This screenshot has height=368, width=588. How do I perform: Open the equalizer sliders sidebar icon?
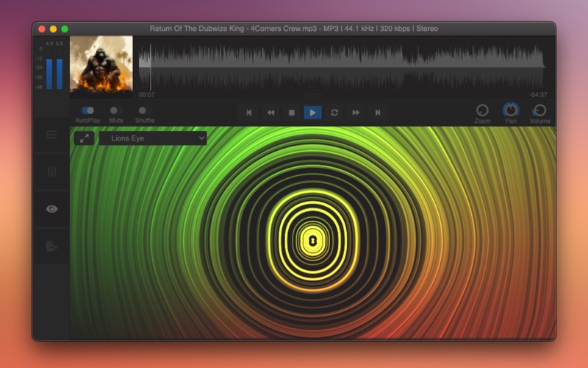[x=51, y=171]
